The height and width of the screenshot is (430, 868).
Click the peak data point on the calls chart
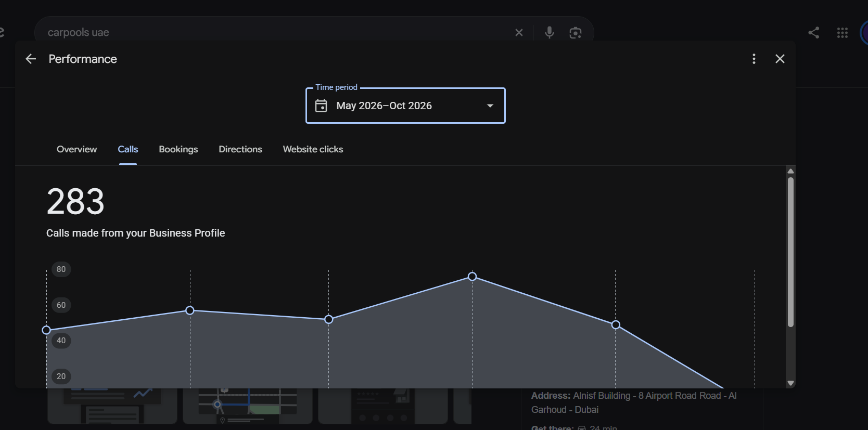(x=472, y=277)
